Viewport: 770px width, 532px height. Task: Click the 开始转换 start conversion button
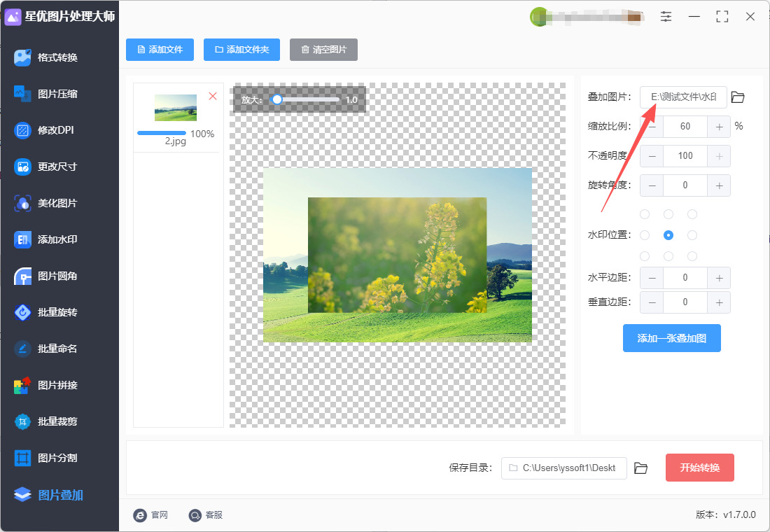[x=700, y=468]
